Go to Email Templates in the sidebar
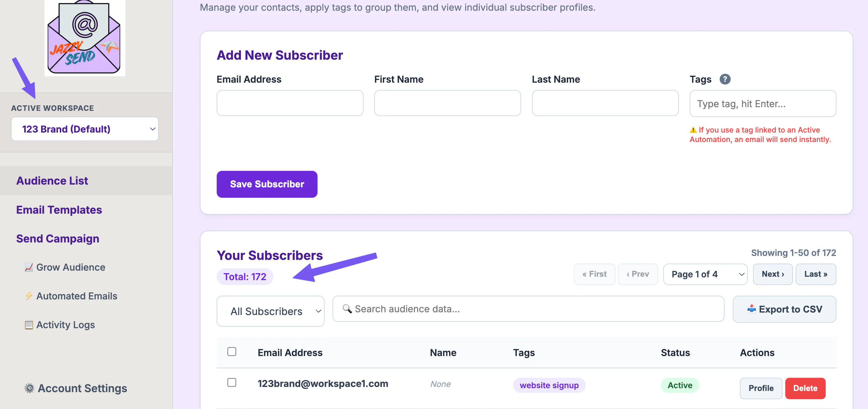This screenshot has height=409, width=868. 59,210
